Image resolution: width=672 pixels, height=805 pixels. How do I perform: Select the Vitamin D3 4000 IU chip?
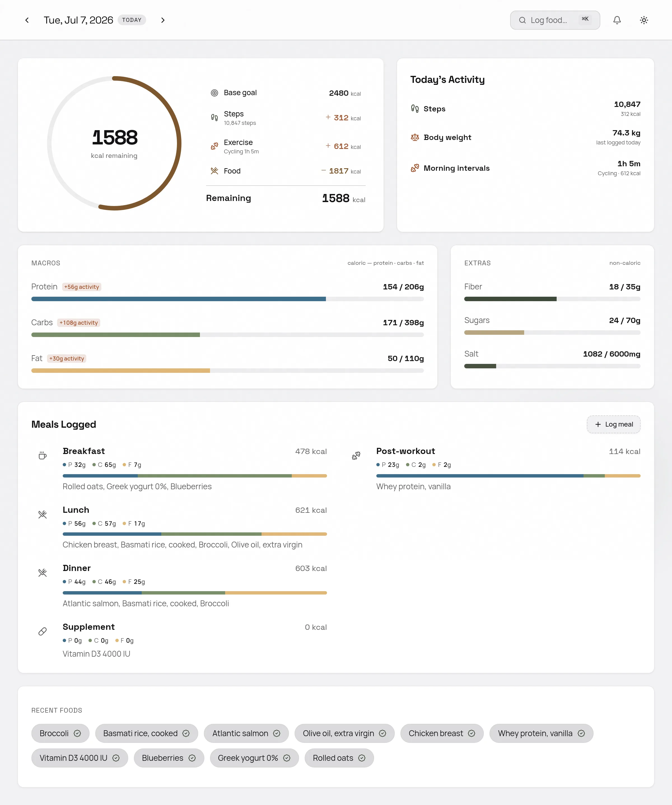point(80,758)
